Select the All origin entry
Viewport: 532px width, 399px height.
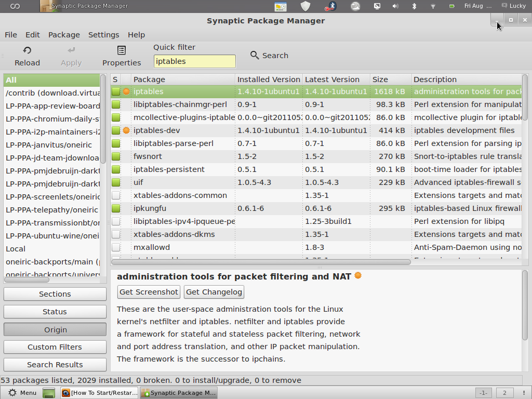click(52, 80)
